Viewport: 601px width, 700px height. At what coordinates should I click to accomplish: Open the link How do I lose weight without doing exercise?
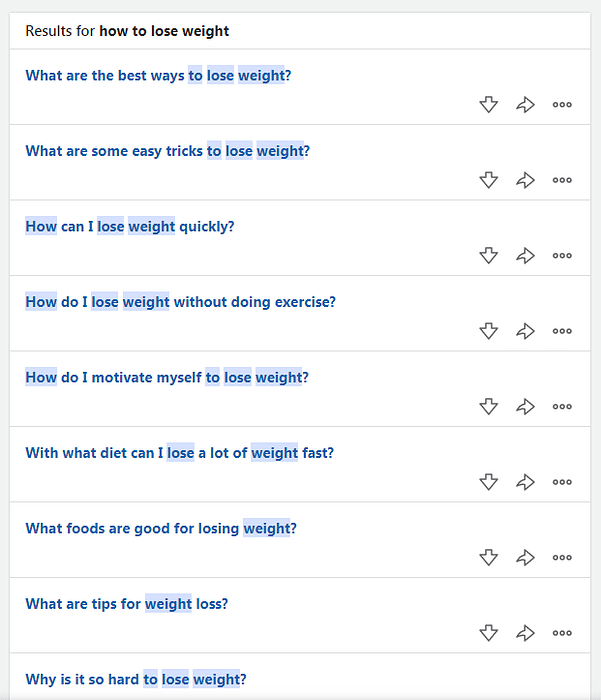tap(180, 302)
